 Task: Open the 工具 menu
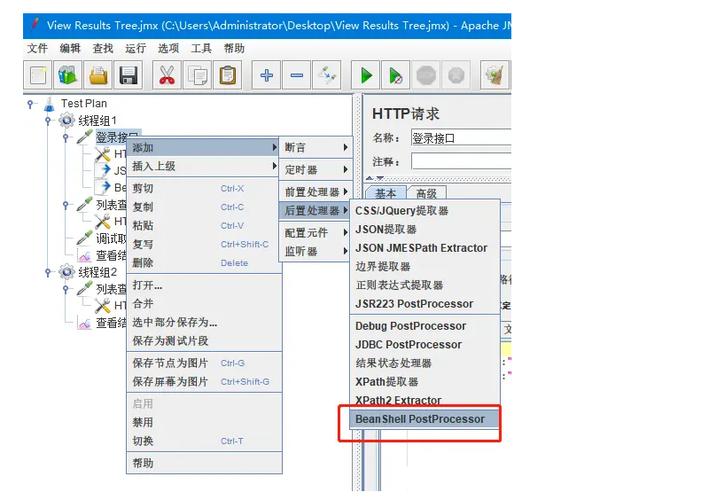coord(201,48)
